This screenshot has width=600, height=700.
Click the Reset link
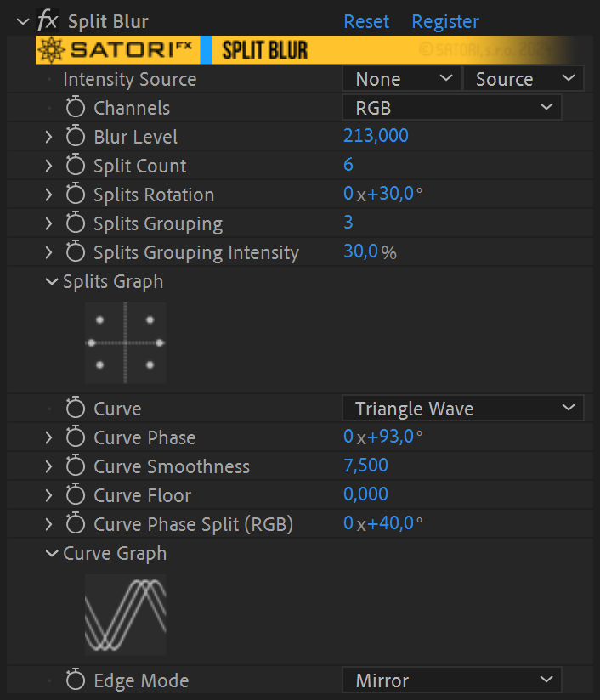(366, 21)
